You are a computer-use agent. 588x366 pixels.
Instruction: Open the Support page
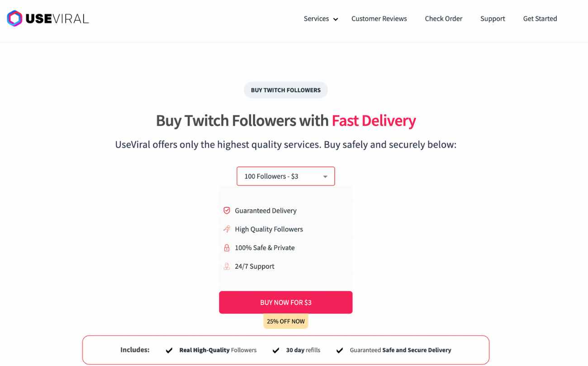click(493, 19)
